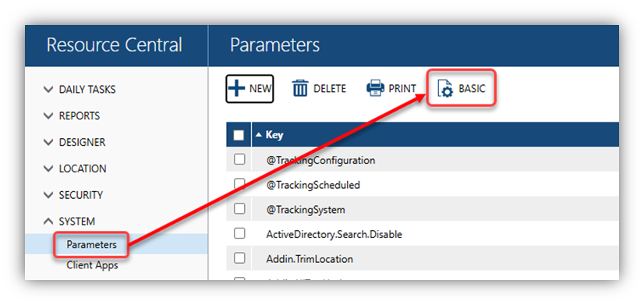This screenshot has width=644, height=305.
Task: Check the @TrackingConfiguration row checkbox
Action: (x=239, y=159)
